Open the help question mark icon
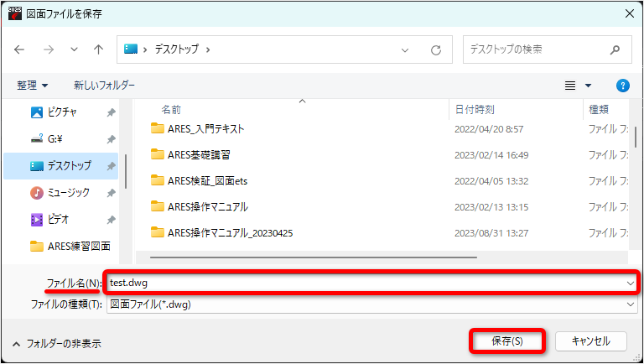The height and width of the screenshot is (364, 644). point(623,86)
